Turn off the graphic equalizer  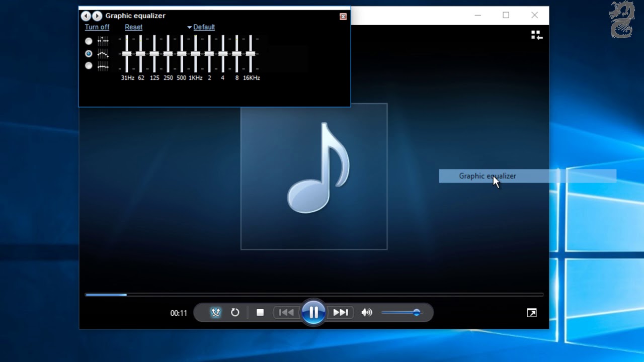[97, 27]
